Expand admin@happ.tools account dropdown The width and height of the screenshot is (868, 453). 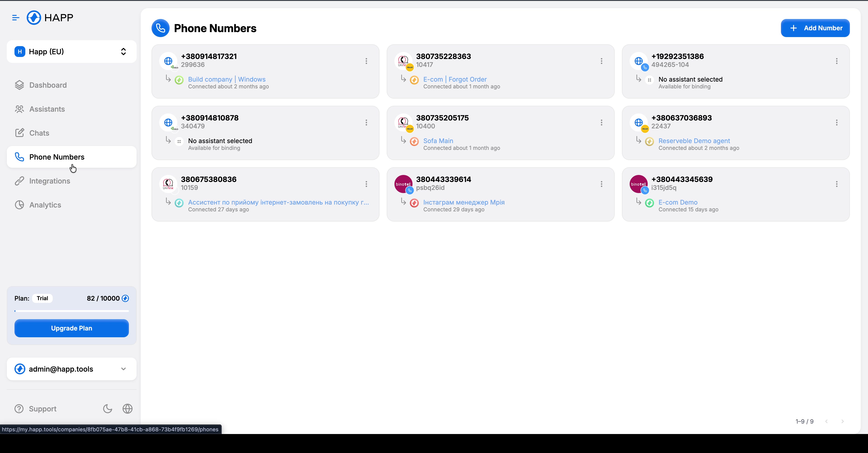[x=71, y=369]
